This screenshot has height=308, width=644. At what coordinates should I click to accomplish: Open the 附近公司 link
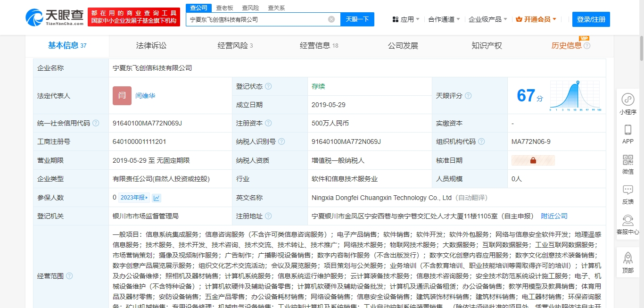[x=554, y=216]
